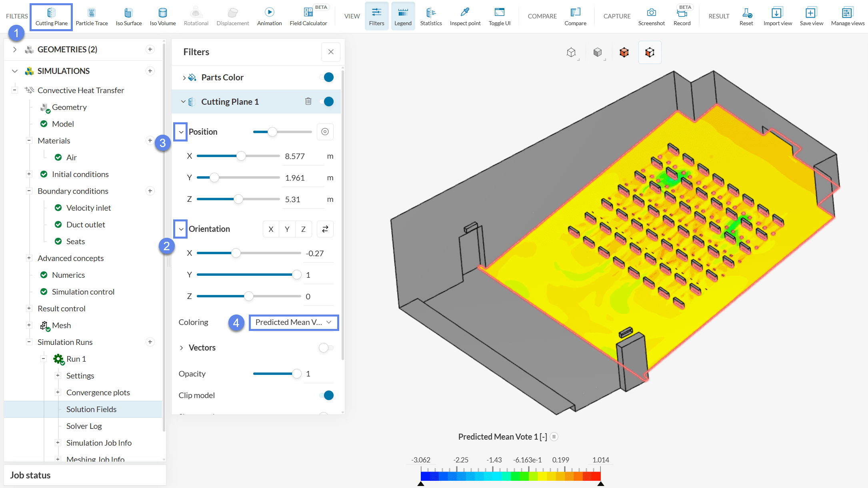Delete Cutting Plane 1 with trash icon
The width and height of the screenshot is (868, 488).
click(308, 102)
